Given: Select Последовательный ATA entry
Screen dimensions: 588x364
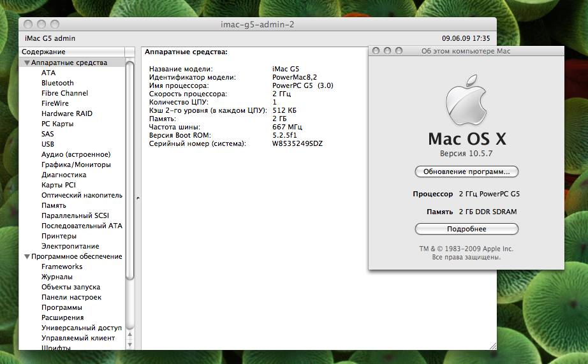Looking at the screenshot, I should (x=82, y=226).
